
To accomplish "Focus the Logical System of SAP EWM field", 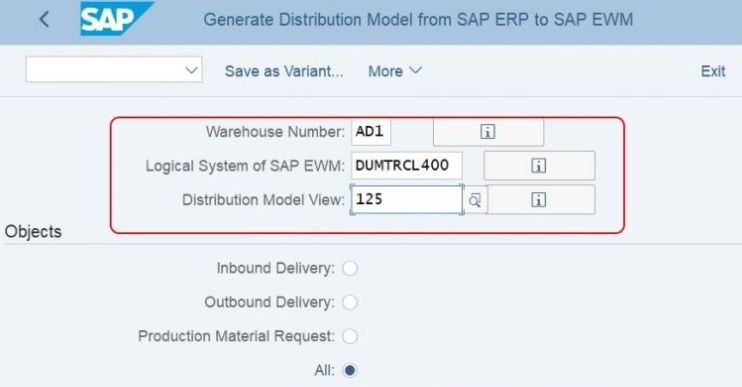I will [x=406, y=166].
